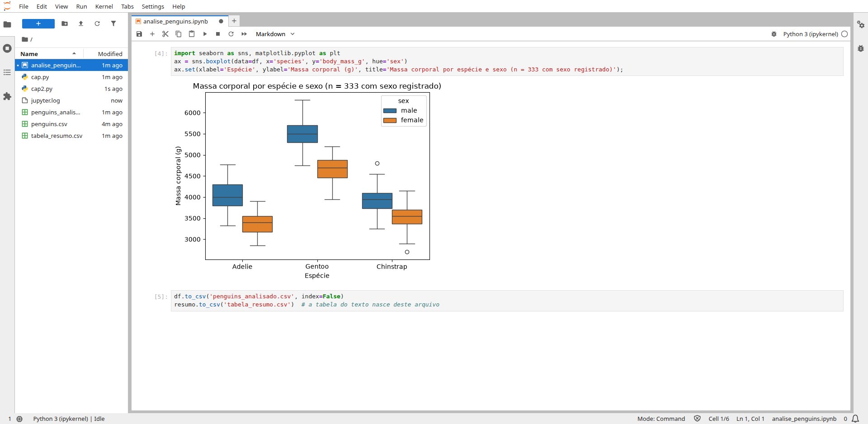Click the Gentoo male blue box
868x424 pixels.
pyautogui.click(x=302, y=134)
